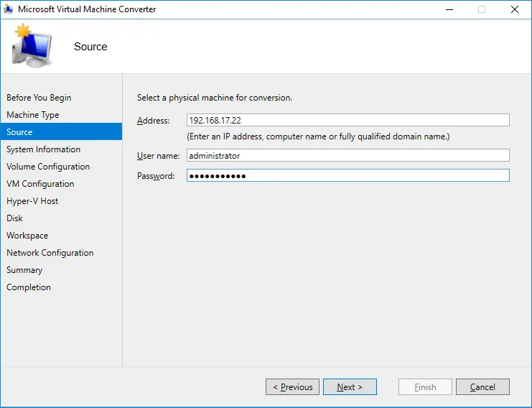Click the Address input field
Image resolution: width=532 pixels, height=408 pixels.
tap(347, 121)
